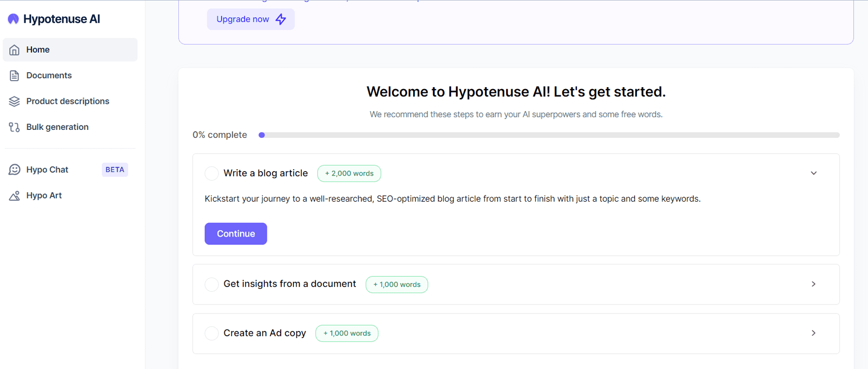
Task: Click the Documents page icon
Action: tap(14, 75)
